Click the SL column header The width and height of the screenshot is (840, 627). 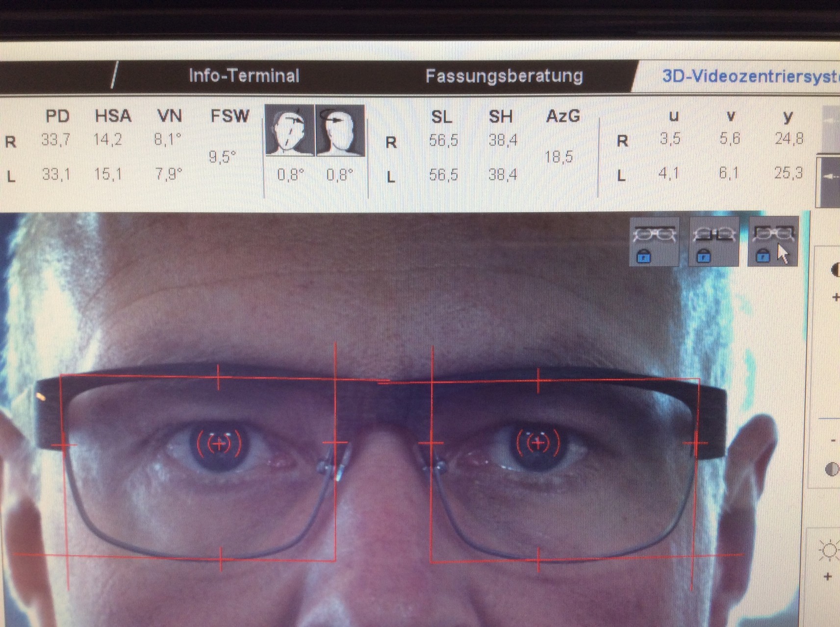[442, 117]
